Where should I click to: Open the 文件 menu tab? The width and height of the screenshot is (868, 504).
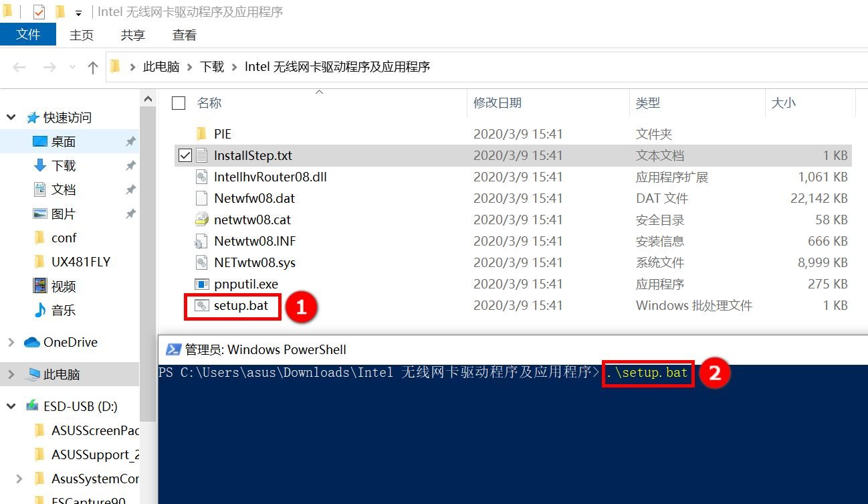(27, 35)
